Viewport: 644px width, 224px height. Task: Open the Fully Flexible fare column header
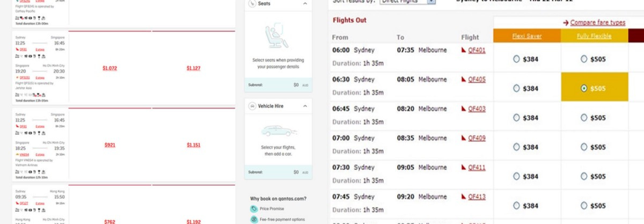(x=594, y=37)
